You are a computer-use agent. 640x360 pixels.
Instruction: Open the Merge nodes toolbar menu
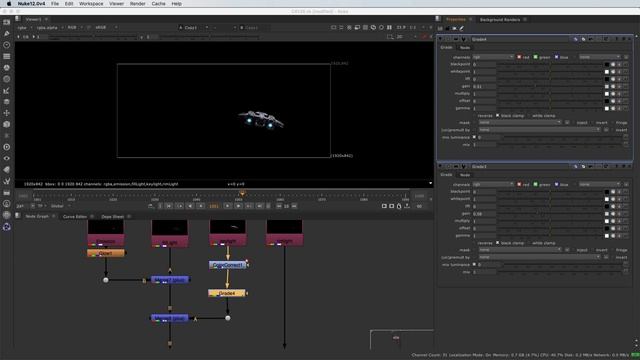(7, 102)
